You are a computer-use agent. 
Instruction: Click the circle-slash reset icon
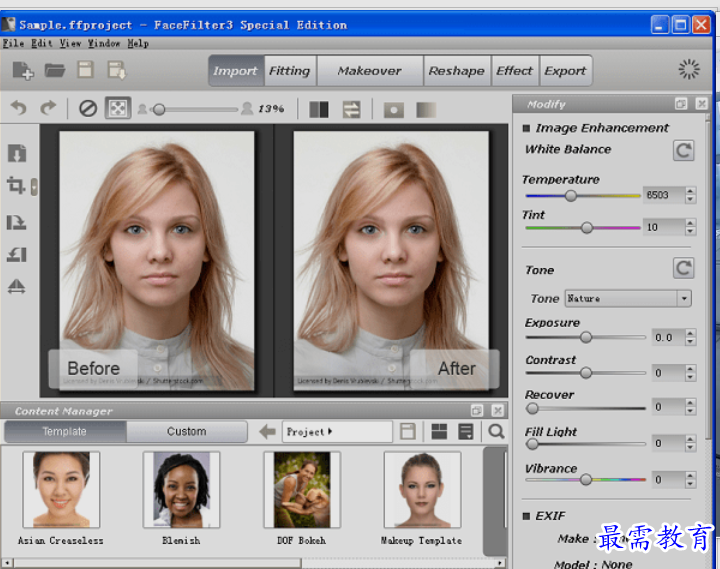coord(88,108)
